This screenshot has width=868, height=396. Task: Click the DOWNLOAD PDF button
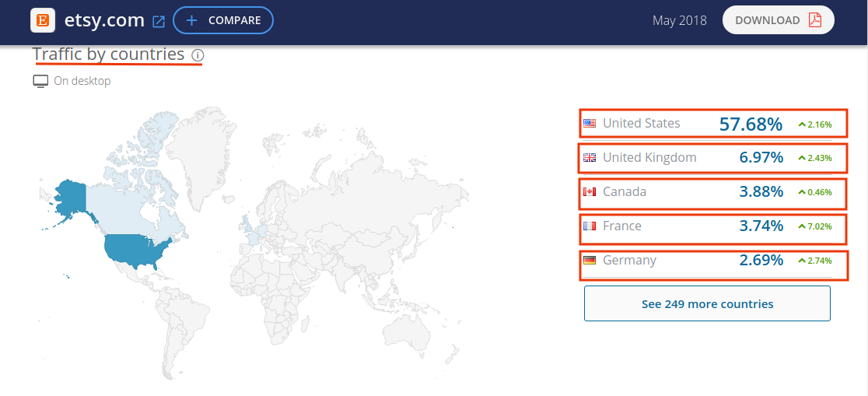(x=778, y=20)
